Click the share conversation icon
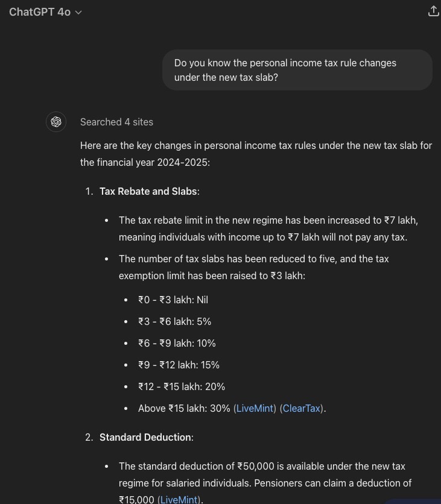This screenshot has height=504, width=441. pyautogui.click(x=433, y=11)
